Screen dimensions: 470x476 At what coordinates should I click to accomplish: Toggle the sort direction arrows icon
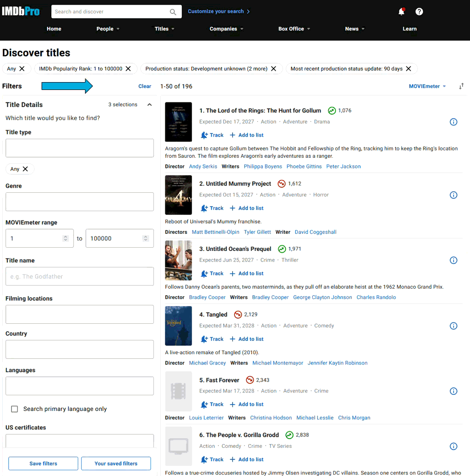point(461,86)
